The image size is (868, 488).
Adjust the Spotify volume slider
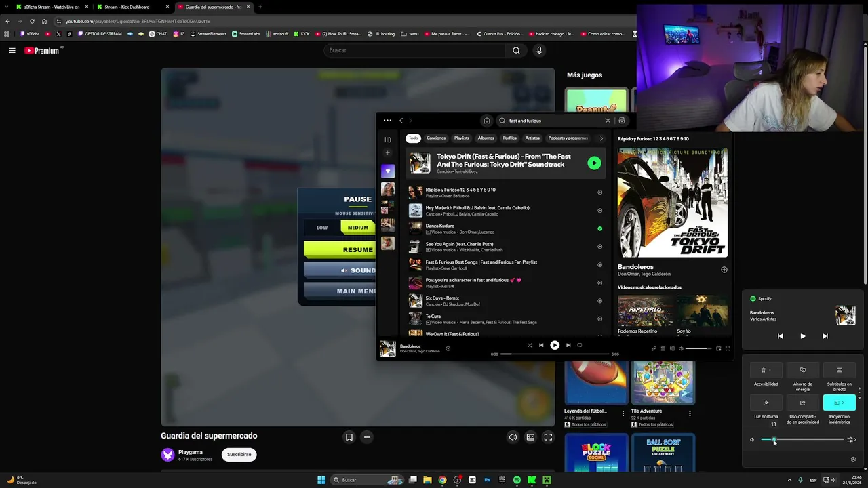(697, 348)
